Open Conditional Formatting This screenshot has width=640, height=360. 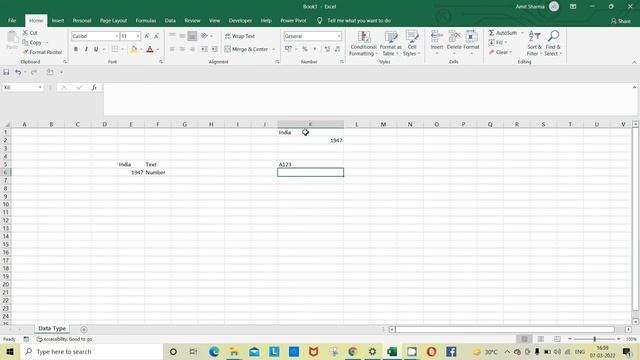(363, 43)
